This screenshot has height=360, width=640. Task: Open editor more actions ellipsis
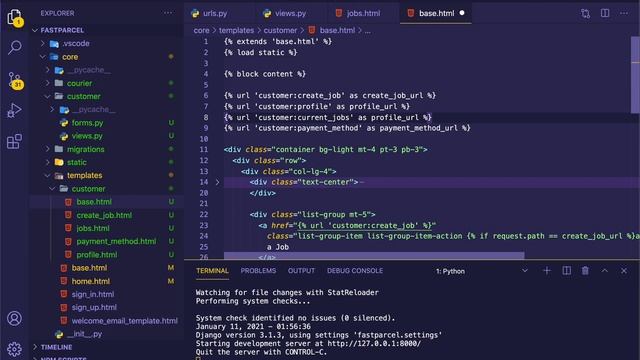[624, 13]
